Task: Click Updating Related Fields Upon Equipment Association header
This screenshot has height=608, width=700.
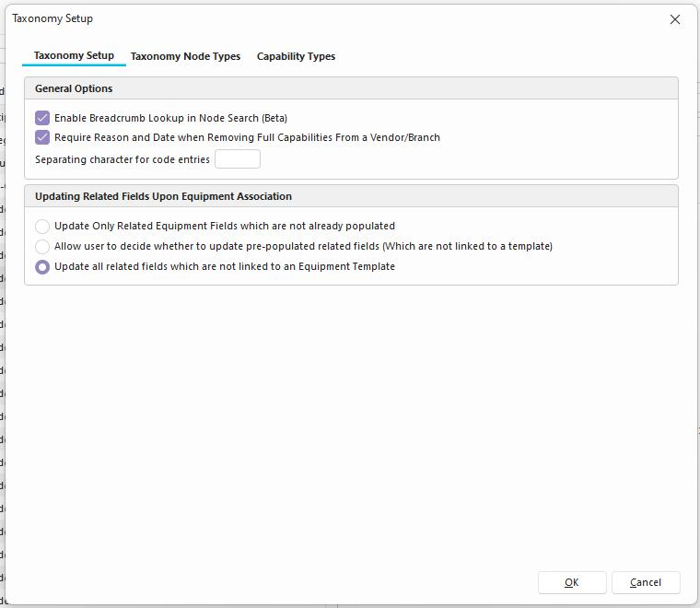Action: pos(163,196)
